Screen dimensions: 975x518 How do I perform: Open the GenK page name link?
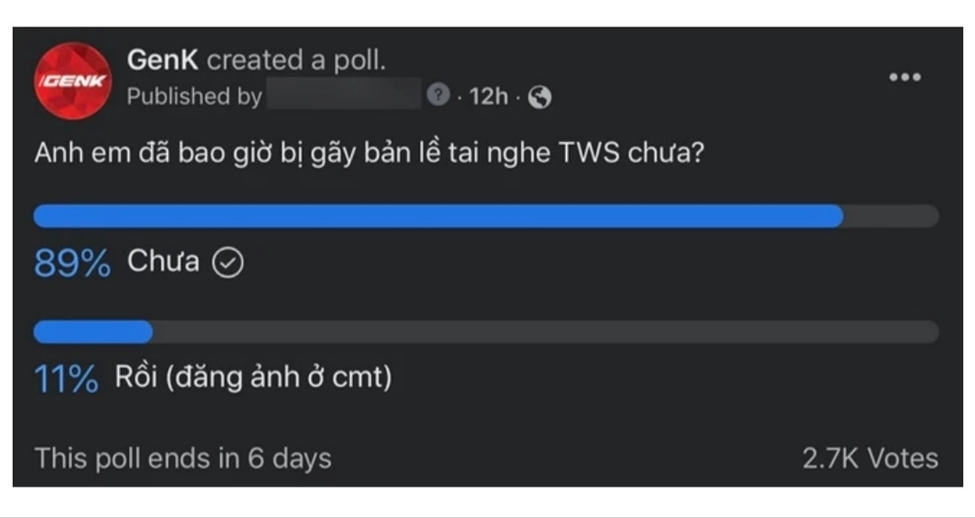[163, 60]
